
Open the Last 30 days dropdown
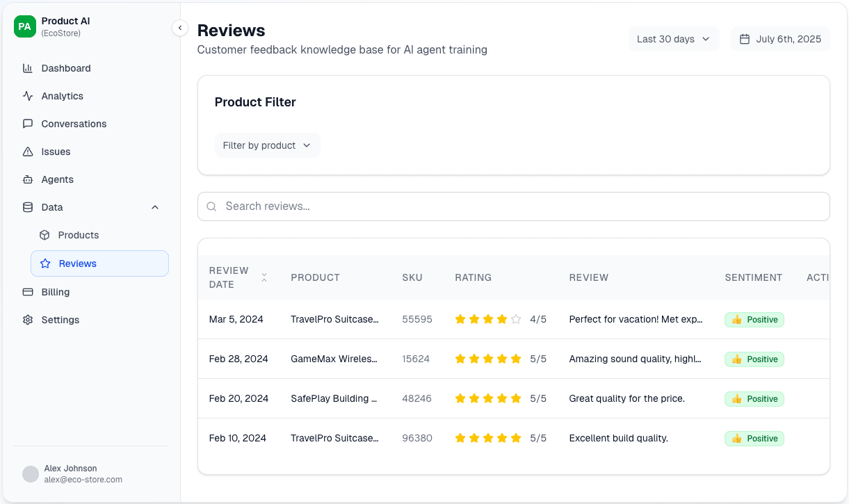point(672,39)
